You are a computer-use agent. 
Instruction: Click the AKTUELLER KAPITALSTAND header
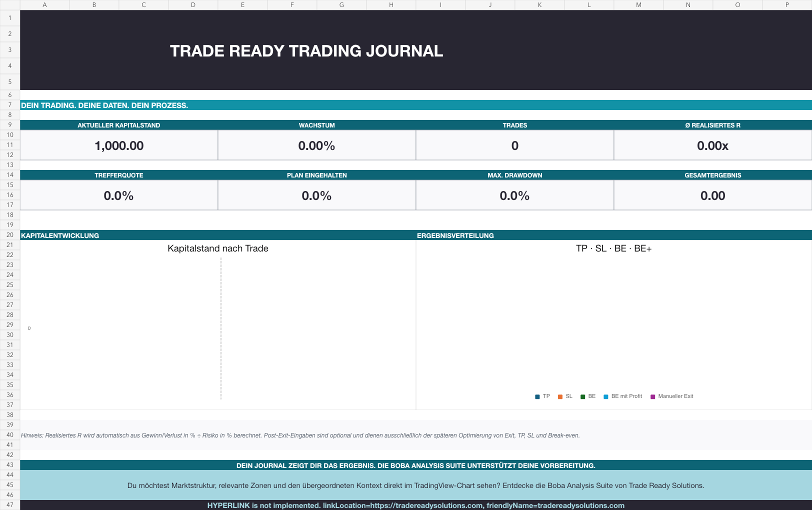click(x=119, y=125)
